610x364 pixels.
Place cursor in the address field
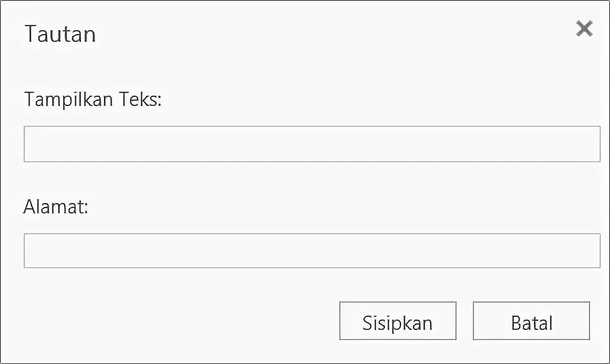pyautogui.click(x=312, y=251)
